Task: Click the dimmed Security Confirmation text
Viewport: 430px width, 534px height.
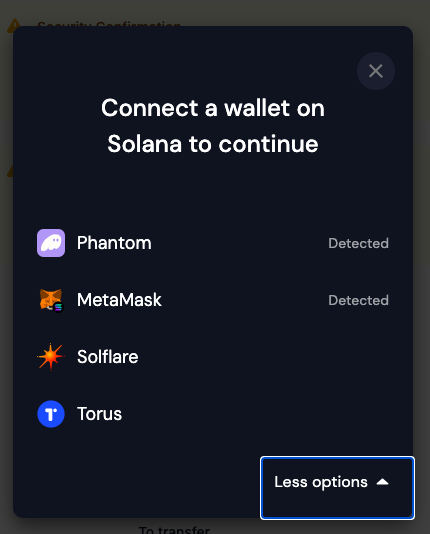Action: click(109, 23)
